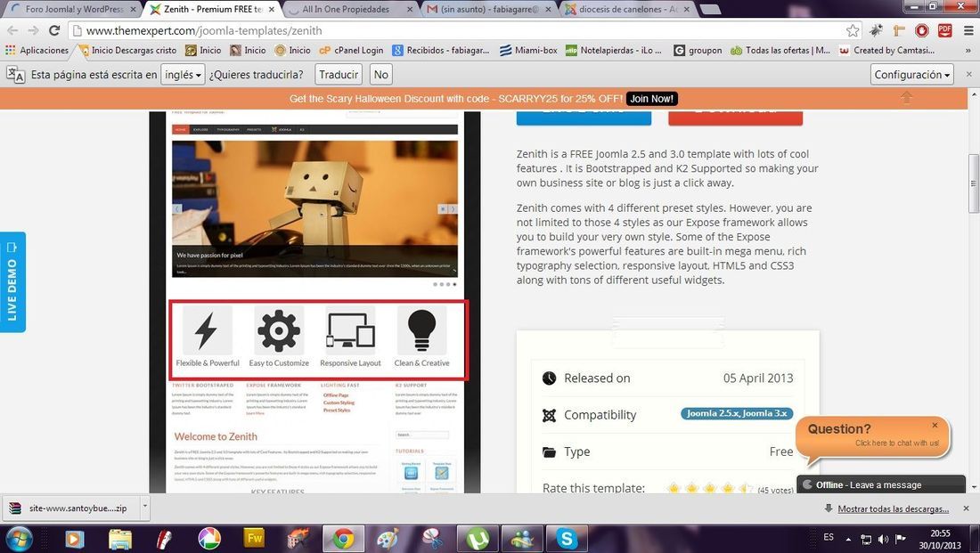Decline translation with the No button
This screenshot has height=553, width=980.
tap(380, 75)
